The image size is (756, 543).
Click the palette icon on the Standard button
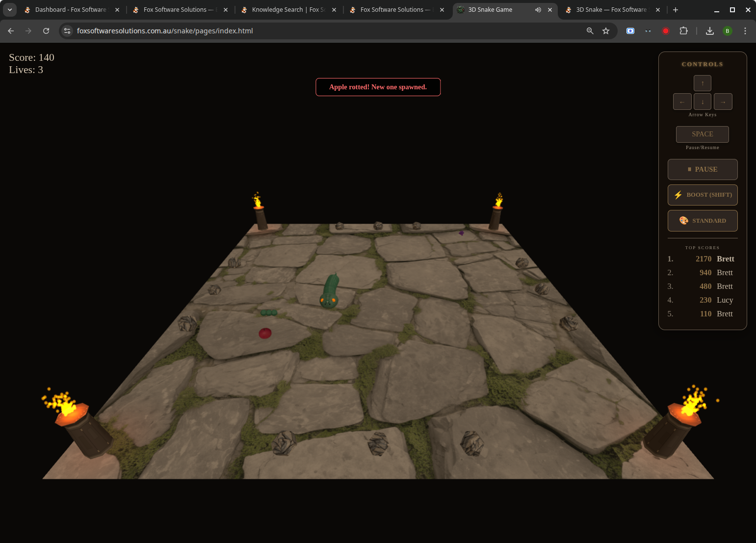coord(683,220)
